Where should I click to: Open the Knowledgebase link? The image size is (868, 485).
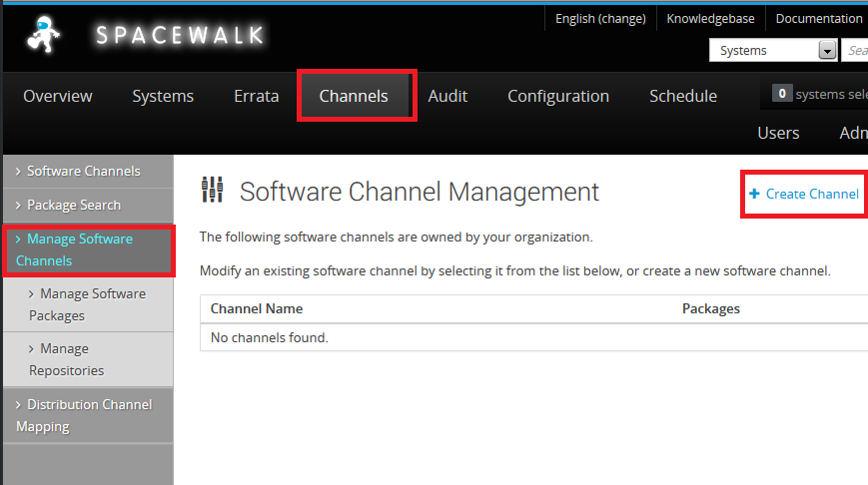point(710,19)
